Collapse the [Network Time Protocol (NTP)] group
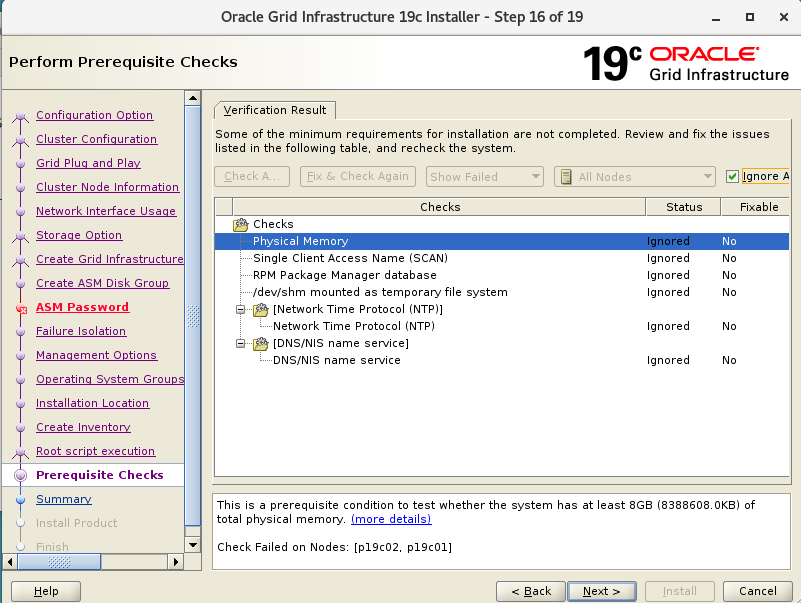The image size is (801, 603). point(240,309)
